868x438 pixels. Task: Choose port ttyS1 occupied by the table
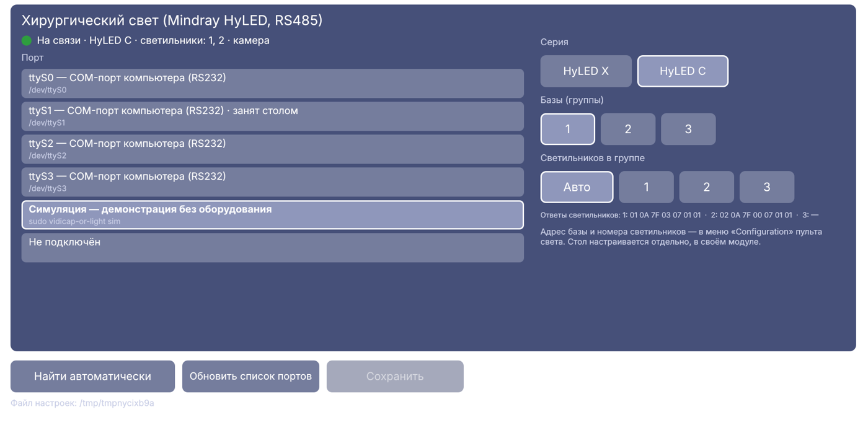click(x=273, y=116)
